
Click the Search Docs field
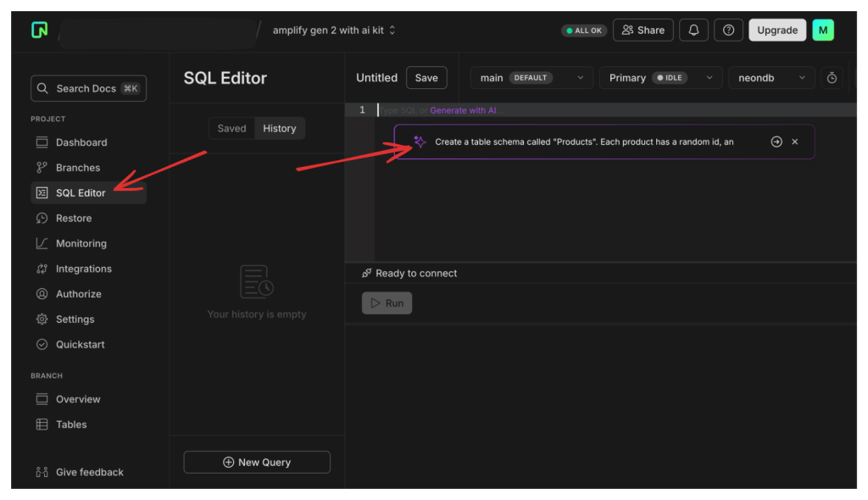88,88
